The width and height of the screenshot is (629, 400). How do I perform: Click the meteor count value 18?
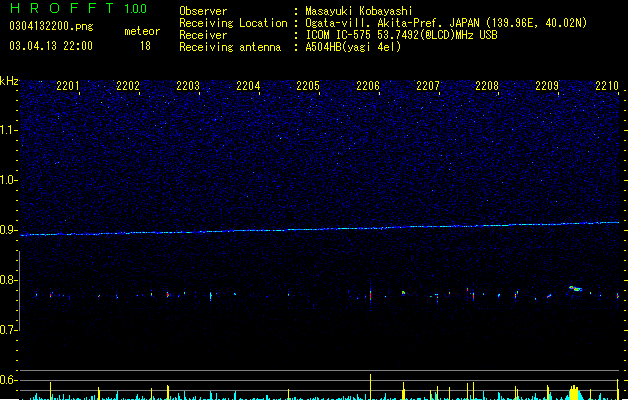(145, 46)
